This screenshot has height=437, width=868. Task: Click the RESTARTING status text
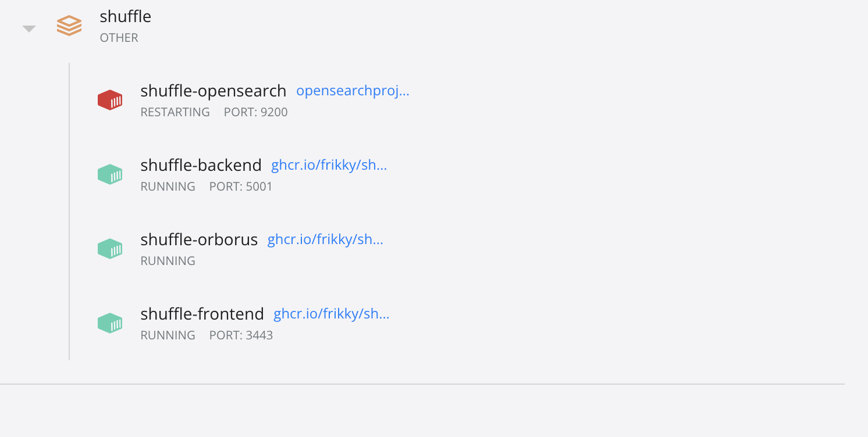pyautogui.click(x=175, y=112)
